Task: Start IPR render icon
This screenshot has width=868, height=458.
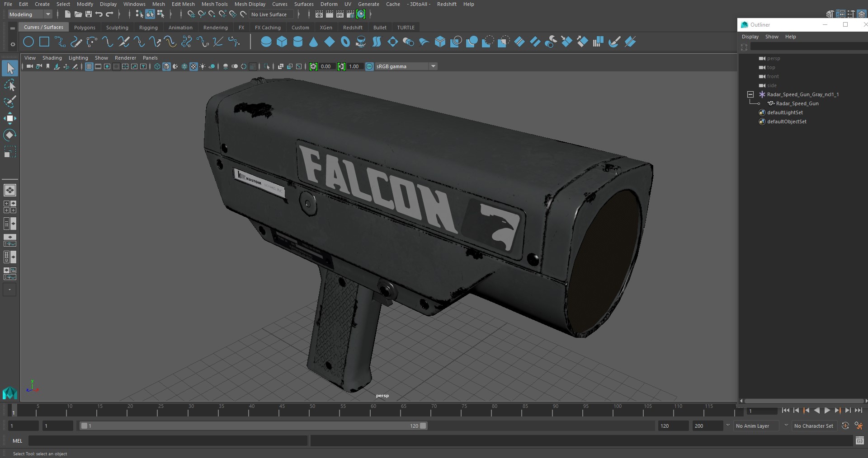Action: 340,14
